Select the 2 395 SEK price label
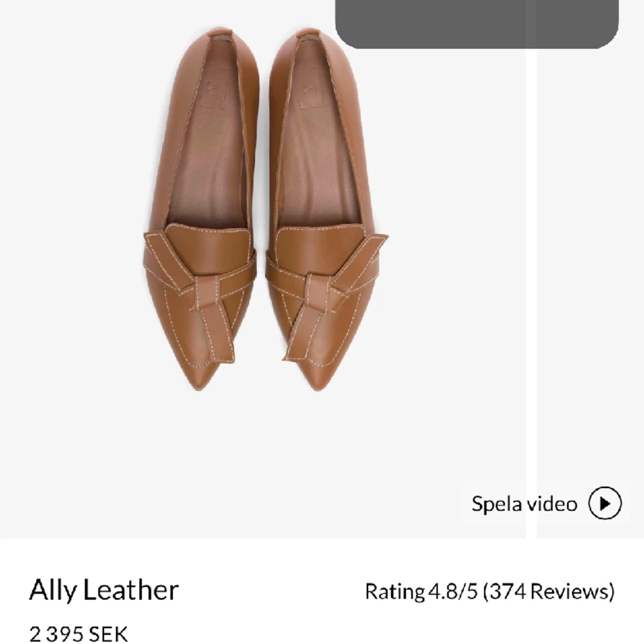644x644 pixels. 79,634
